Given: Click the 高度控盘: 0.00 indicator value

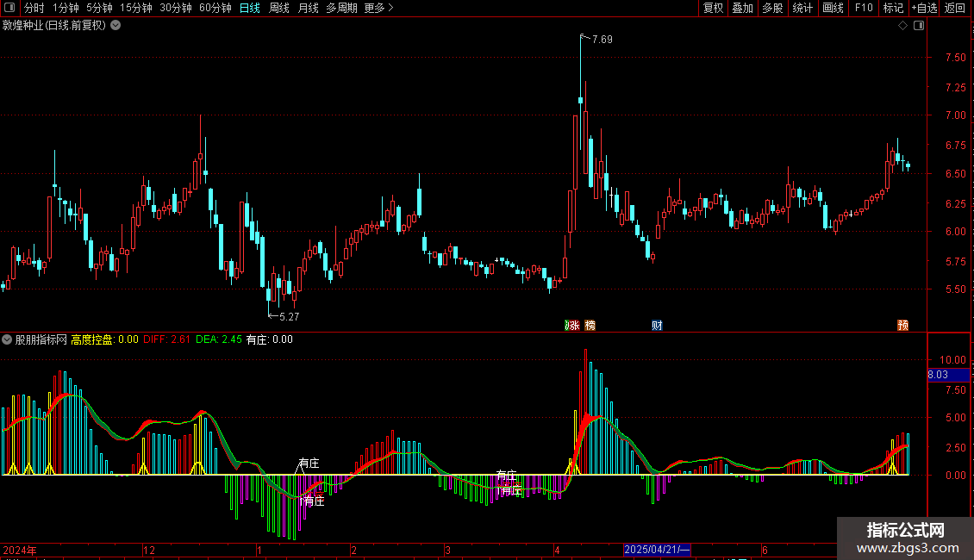Looking at the screenshot, I should click(104, 339).
